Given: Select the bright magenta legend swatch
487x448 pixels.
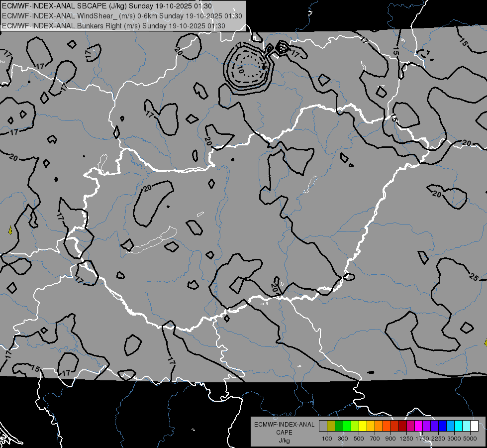Looking at the screenshot, I should tap(419, 426).
